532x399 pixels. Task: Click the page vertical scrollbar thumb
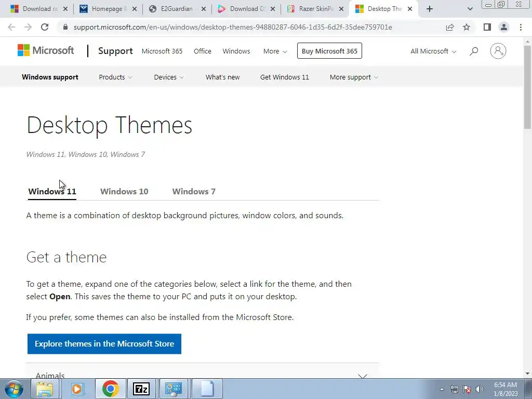527,87
